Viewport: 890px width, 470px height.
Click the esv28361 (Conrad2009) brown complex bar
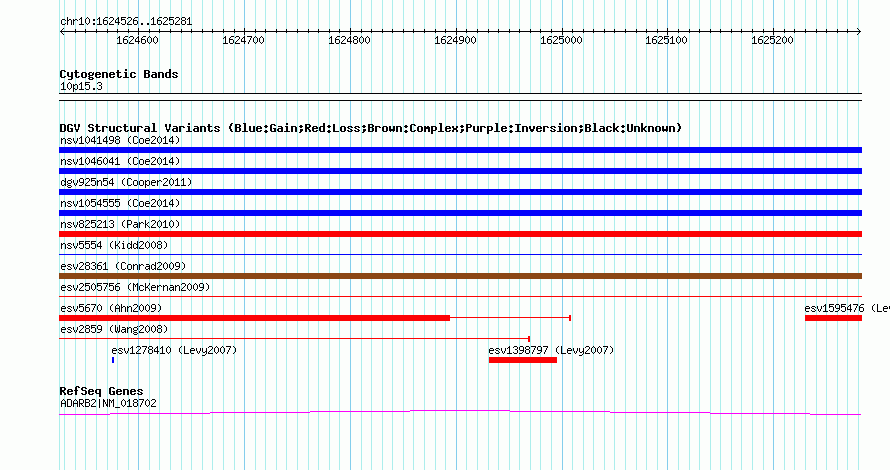[x=460, y=276]
